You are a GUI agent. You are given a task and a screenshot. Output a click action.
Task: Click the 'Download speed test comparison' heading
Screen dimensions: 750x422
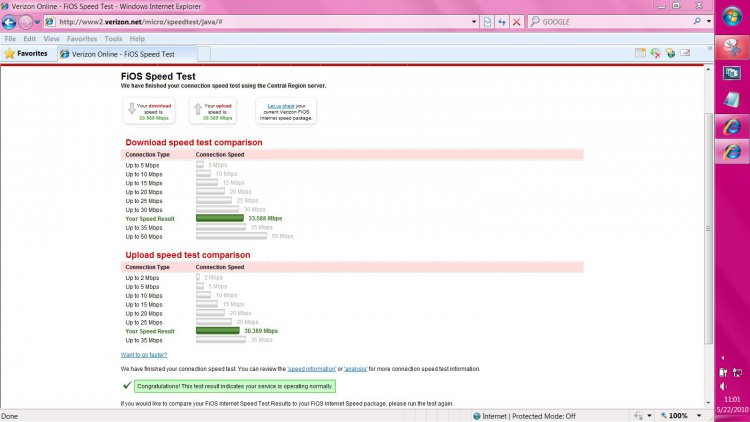click(x=194, y=143)
